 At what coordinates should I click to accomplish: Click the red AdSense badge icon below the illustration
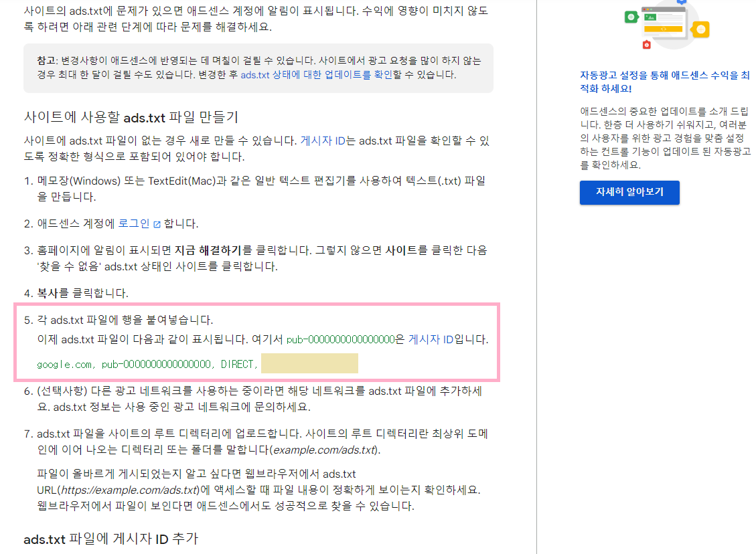coord(646,45)
